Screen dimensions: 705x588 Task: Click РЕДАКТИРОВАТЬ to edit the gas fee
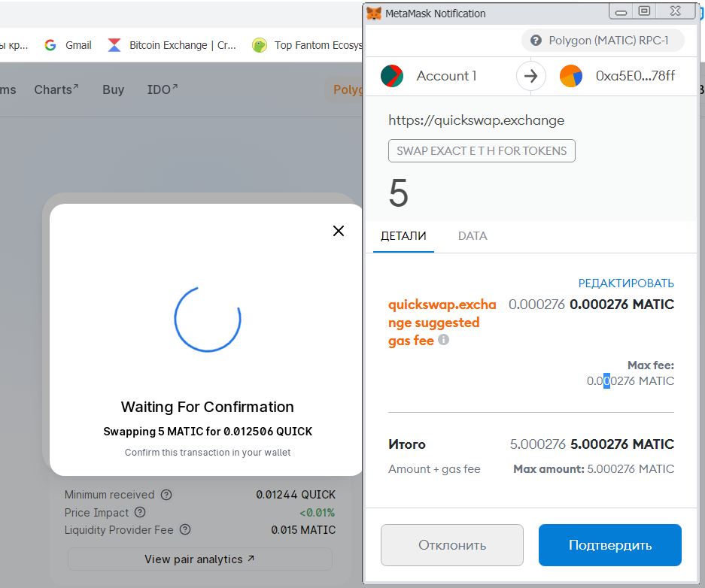pos(626,283)
